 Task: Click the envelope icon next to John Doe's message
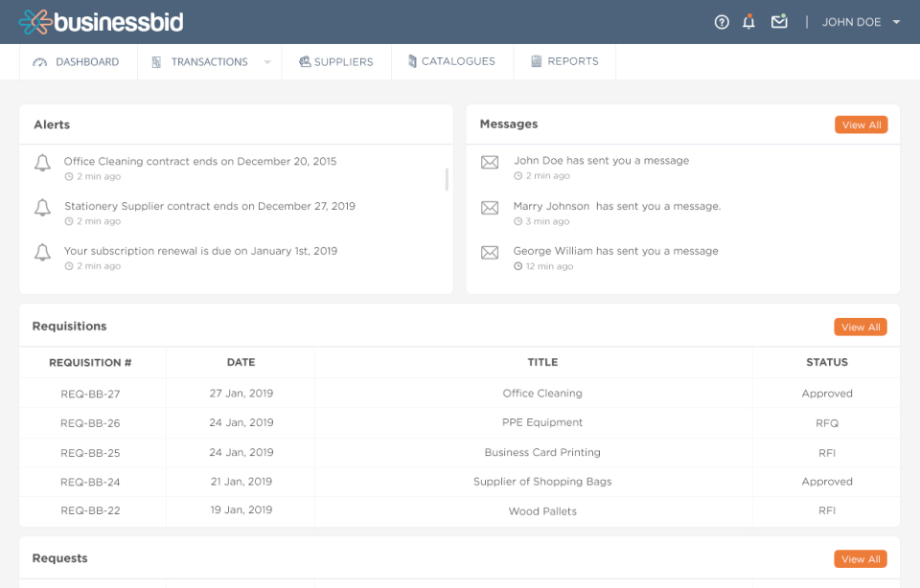[x=490, y=163]
